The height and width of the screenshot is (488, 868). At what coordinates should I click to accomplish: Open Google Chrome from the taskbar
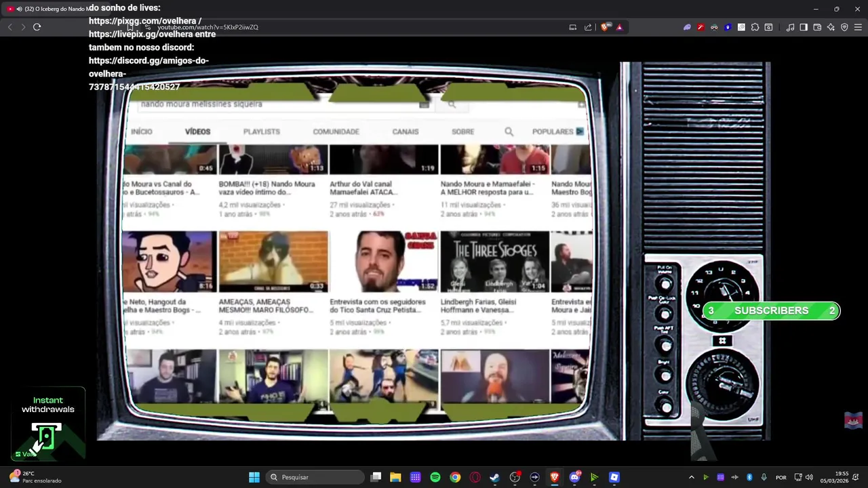(x=455, y=477)
